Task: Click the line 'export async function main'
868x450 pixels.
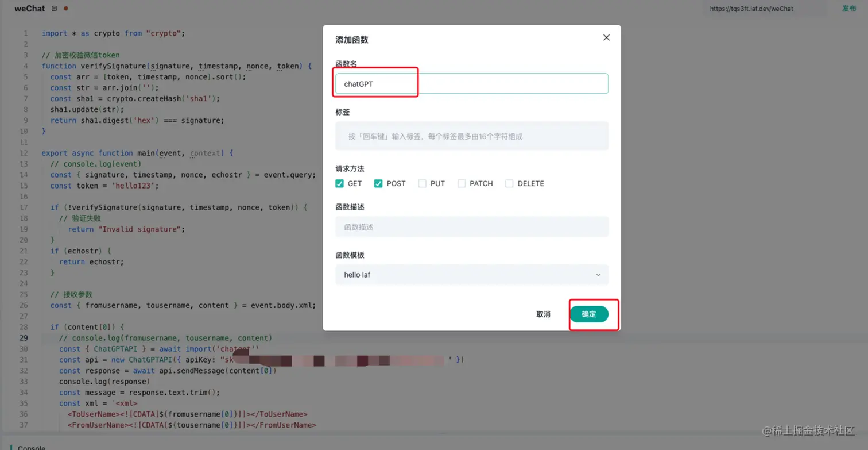Action: pos(137,153)
